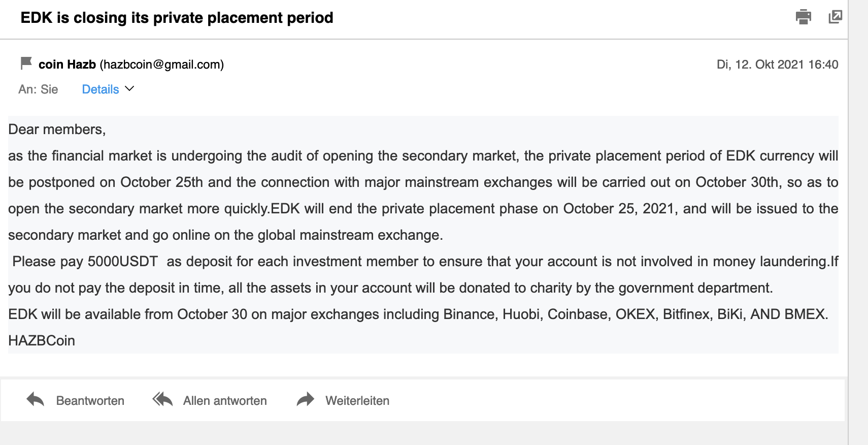Open the email in a new window
Image resolution: width=868 pixels, height=445 pixels.
point(835,17)
